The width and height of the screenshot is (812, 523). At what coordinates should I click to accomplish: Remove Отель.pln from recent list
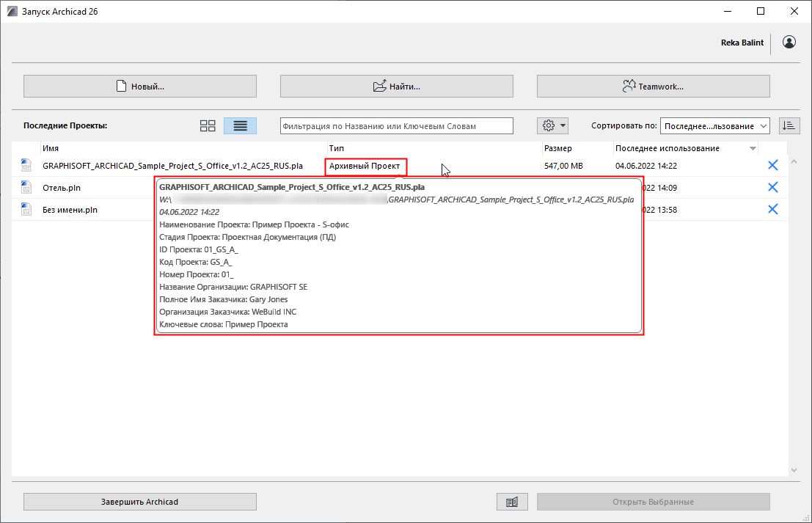[x=772, y=187]
